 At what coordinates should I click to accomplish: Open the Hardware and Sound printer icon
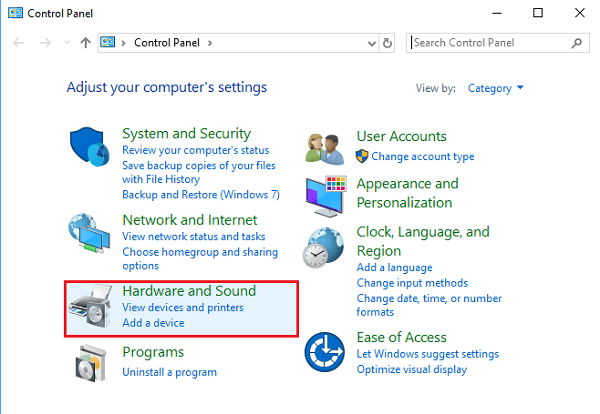click(x=93, y=309)
